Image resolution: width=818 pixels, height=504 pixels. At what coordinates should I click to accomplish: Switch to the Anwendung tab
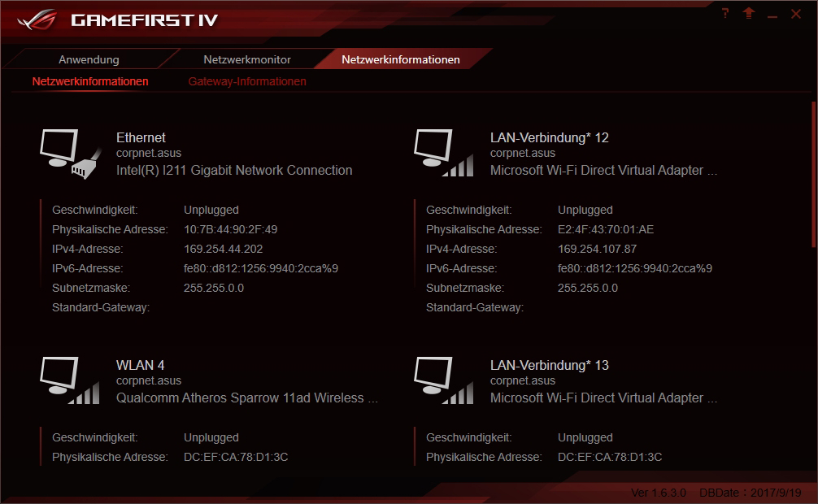[x=89, y=59]
